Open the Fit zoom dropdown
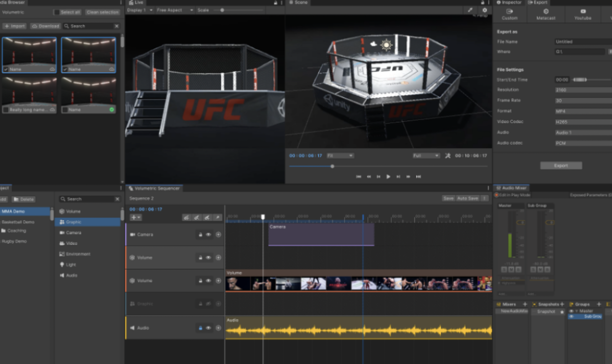612x364 pixels. tap(340, 156)
